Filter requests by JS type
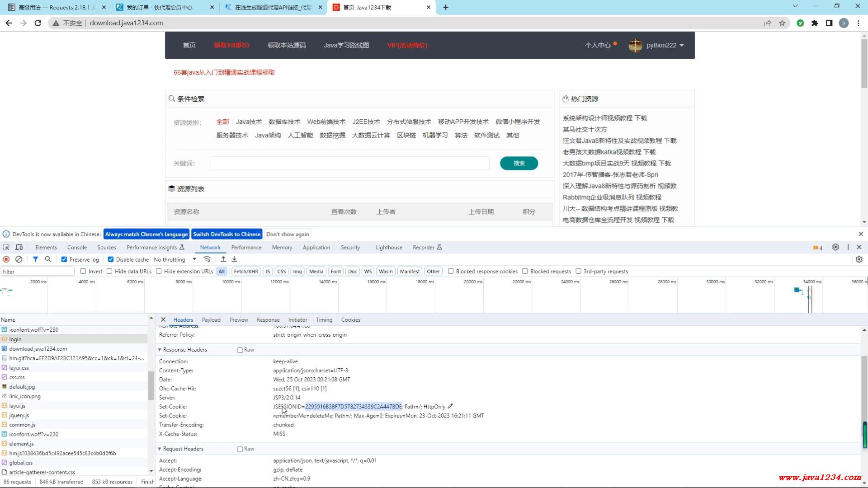This screenshot has width=868, height=488. pyautogui.click(x=268, y=271)
